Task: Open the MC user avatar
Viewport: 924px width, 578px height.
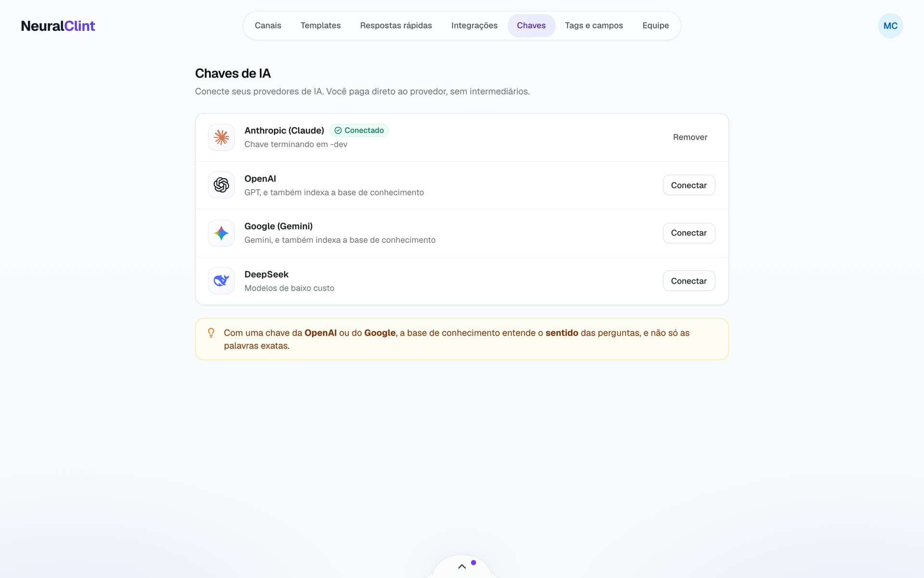Action: click(x=890, y=26)
